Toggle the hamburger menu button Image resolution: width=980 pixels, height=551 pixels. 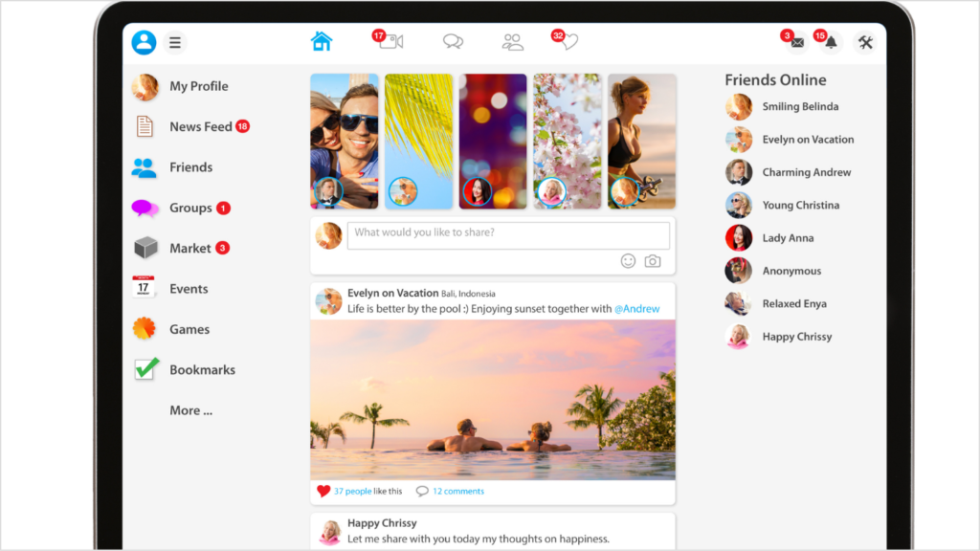point(174,42)
